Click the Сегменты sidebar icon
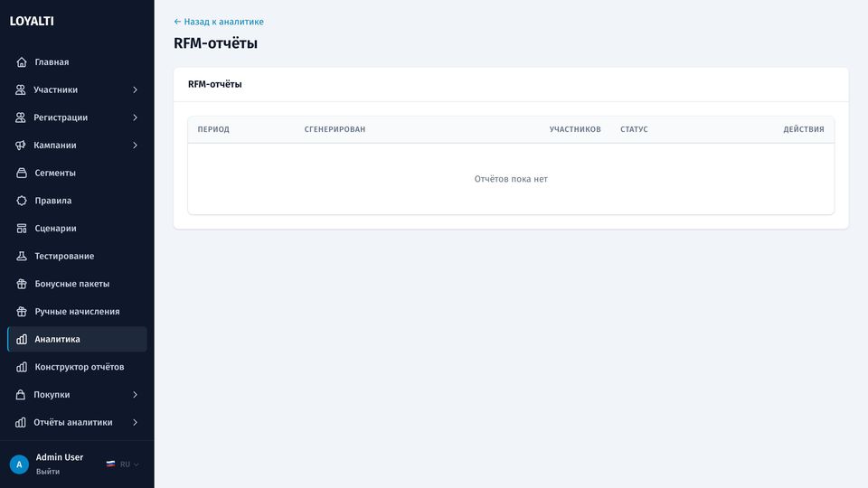Screen dimensions: 868x488 22,173
